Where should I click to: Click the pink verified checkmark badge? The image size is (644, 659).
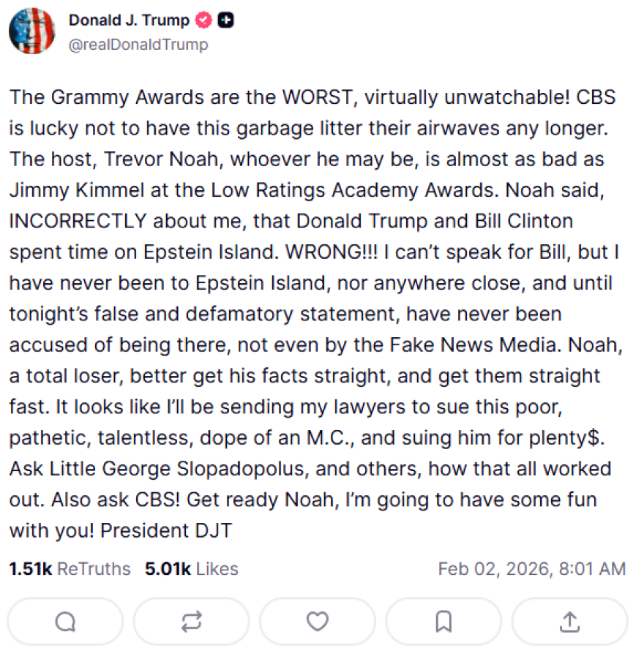204,21
